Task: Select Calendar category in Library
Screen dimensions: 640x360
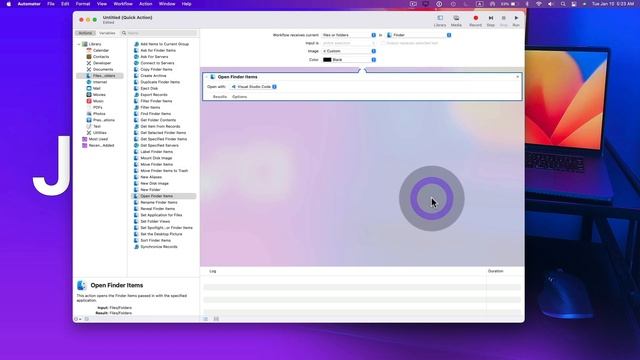Action: click(98, 50)
